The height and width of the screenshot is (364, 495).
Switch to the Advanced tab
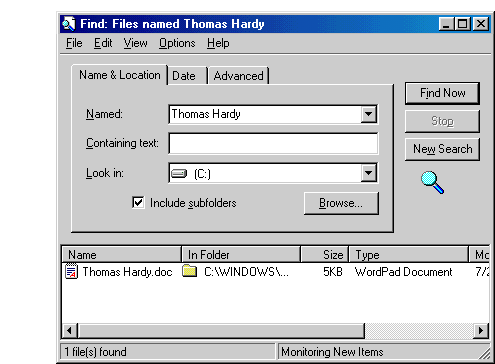(x=239, y=76)
